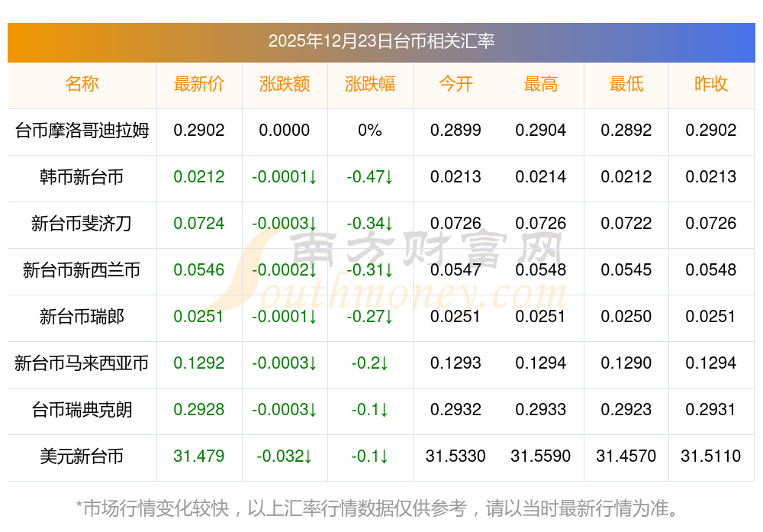The image size is (763, 532).
Task: Click the 台币瑞典克朗 row name
Action: pyautogui.click(x=82, y=410)
